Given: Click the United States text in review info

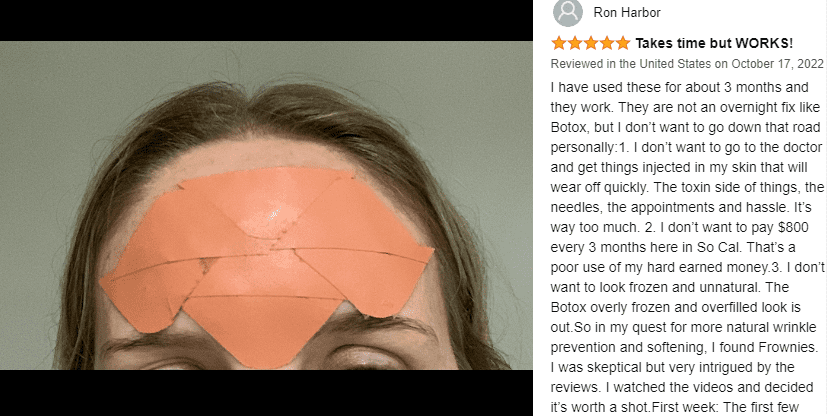Looking at the screenshot, I should tap(675, 64).
